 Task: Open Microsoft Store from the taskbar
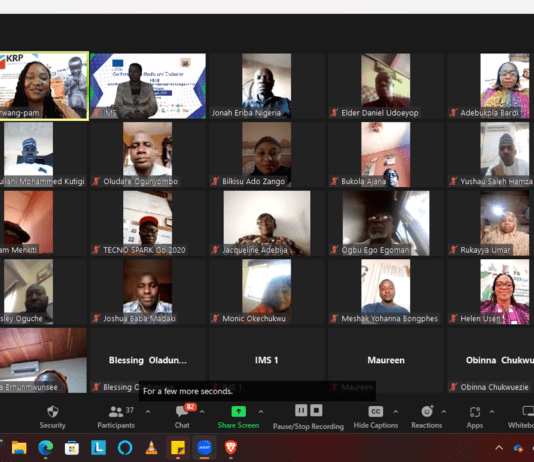[x=72, y=448]
